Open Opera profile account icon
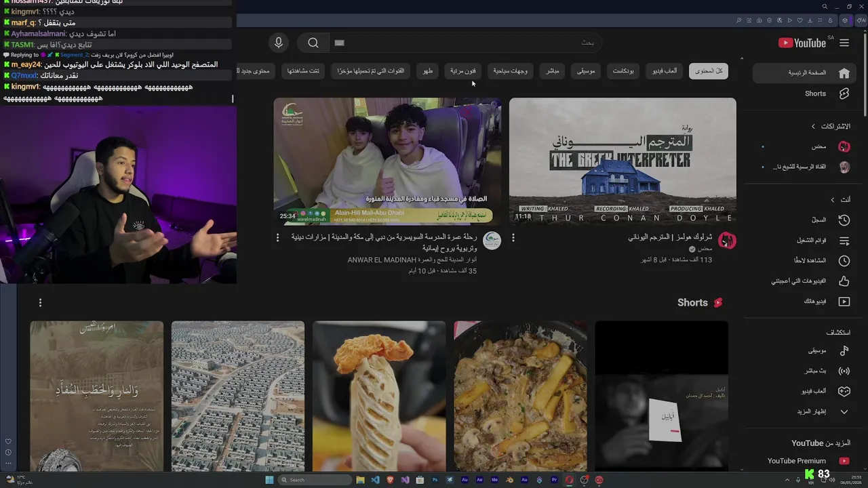 point(831,20)
